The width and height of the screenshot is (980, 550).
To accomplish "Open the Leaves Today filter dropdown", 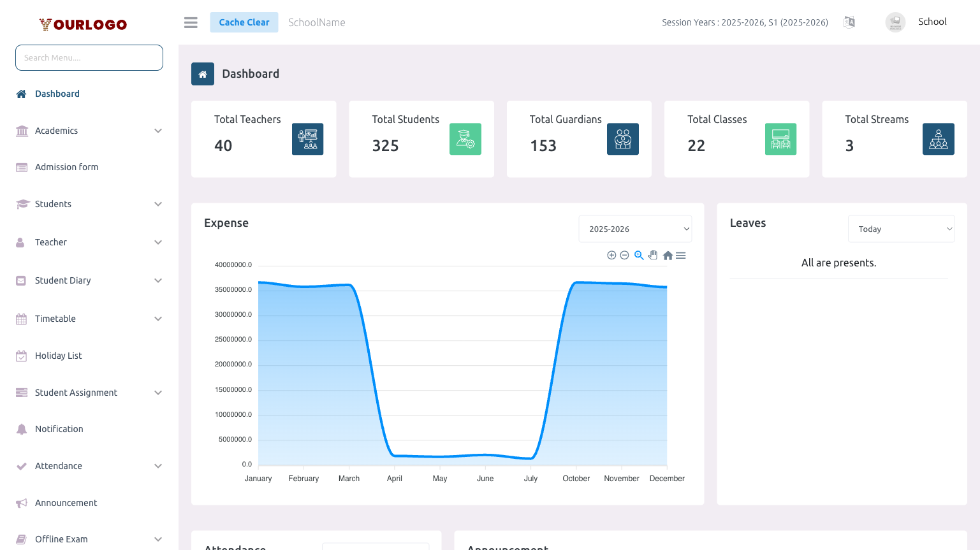I will click(901, 229).
